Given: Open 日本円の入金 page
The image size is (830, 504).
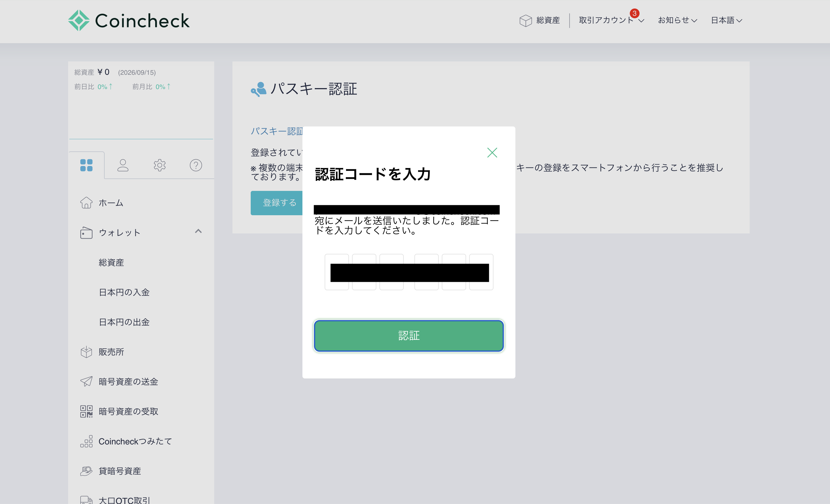Looking at the screenshot, I should click(124, 292).
